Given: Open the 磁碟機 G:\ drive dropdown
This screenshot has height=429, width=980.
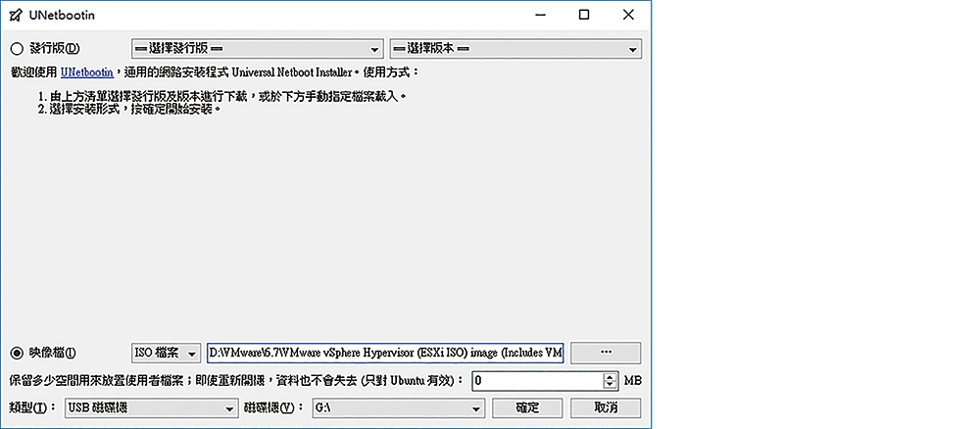Looking at the screenshot, I should pyautogui.click(x=397, y=408).
